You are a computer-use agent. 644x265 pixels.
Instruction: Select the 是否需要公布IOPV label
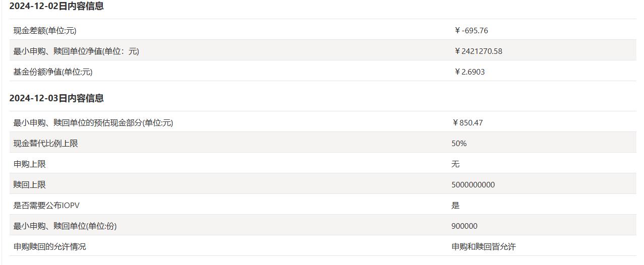[46, 206]
